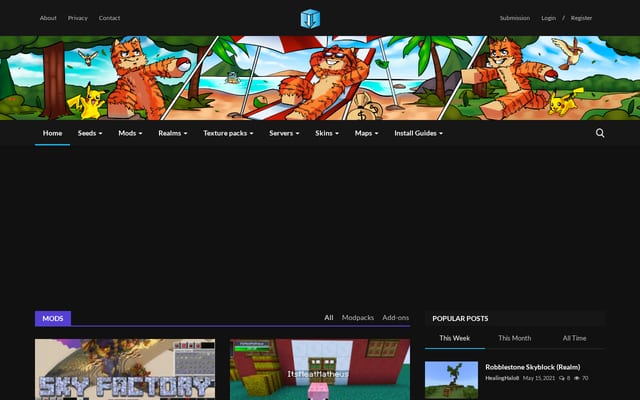Viewport: 640px width, 400px height.
Task: Click the POPULAR POSTS heading
Action: (460, 318)
